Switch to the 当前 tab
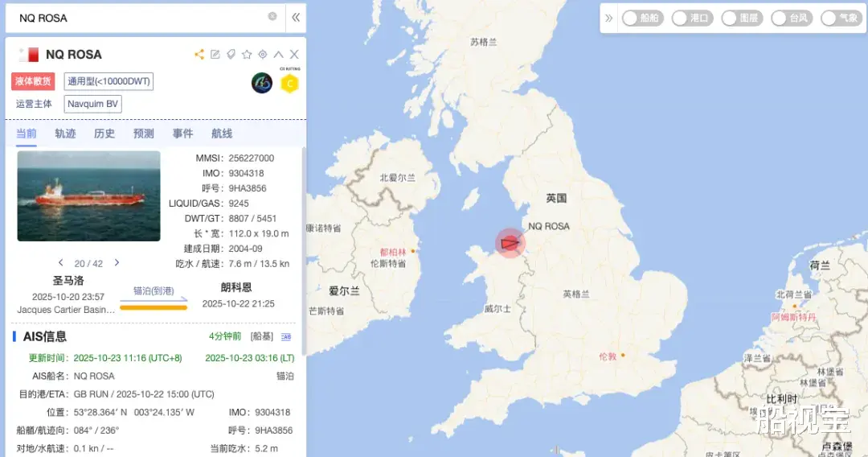Viewport: 868px width, 457px height. point(26,134)
